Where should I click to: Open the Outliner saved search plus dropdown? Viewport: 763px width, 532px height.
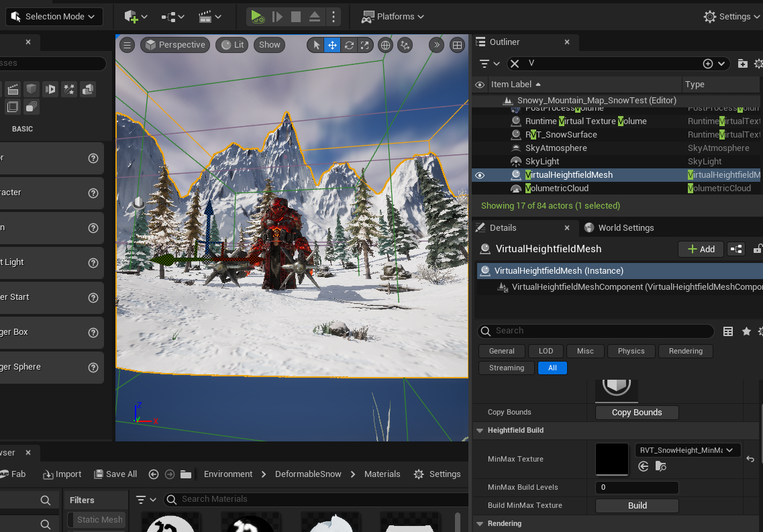[x=714, y=64]
